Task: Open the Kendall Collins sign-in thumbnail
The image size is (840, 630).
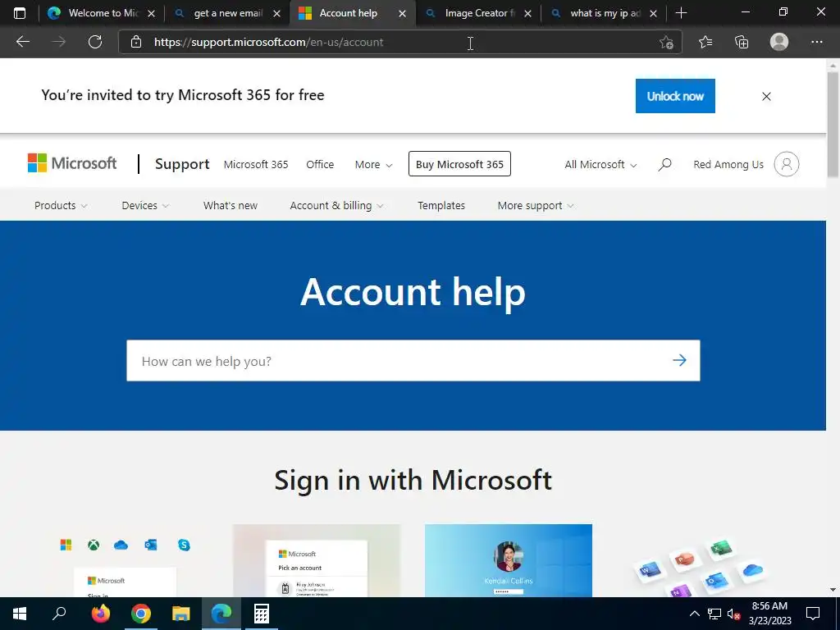Action: coord(509,560)
